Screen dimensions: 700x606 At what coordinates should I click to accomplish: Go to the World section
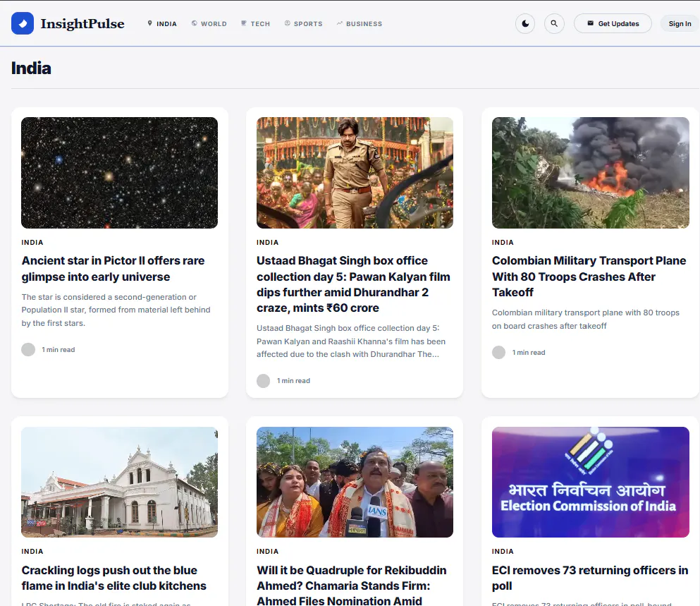click(x=209, y=24)
